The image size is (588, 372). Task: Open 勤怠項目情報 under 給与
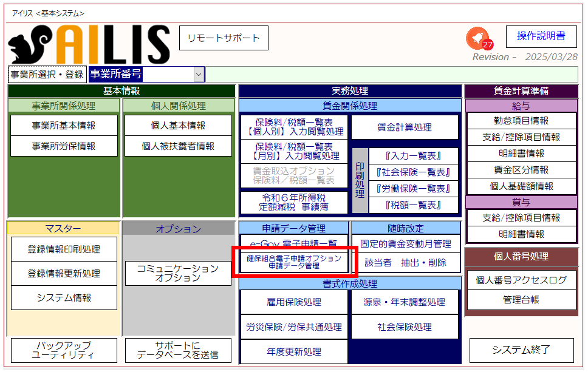pos(522,121)
